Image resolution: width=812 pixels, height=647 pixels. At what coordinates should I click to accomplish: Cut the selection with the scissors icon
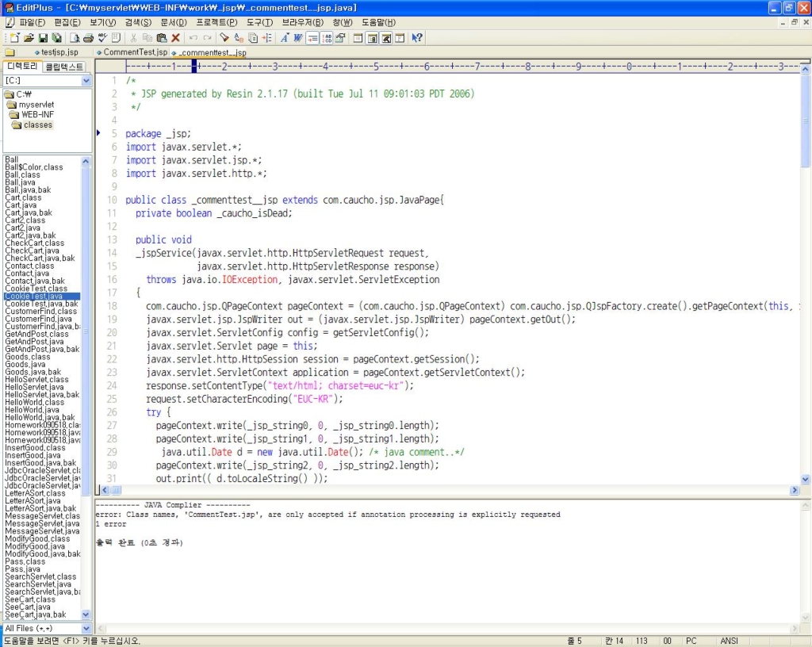tap(133, 38)
